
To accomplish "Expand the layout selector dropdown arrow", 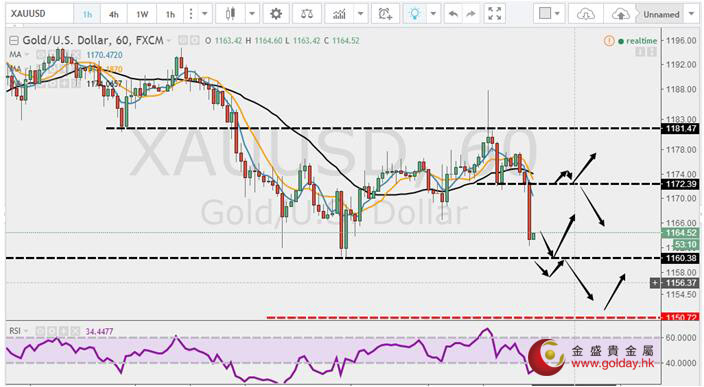I will [557, 14].
